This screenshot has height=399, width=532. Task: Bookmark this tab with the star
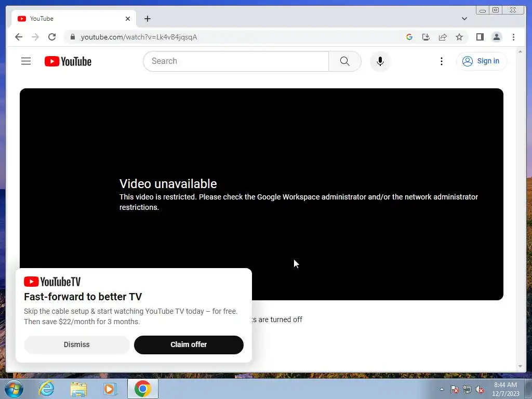click(459, 37)
